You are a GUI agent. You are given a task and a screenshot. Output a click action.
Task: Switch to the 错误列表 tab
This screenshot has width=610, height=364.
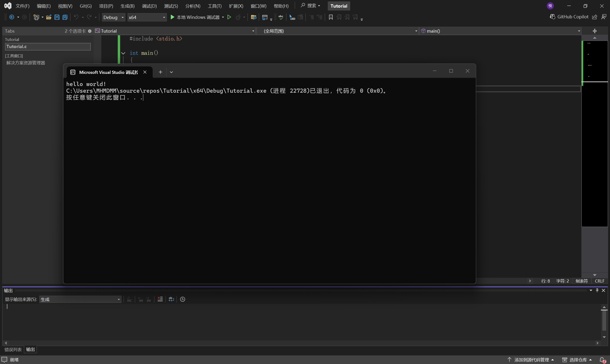[x=13, y=349]
